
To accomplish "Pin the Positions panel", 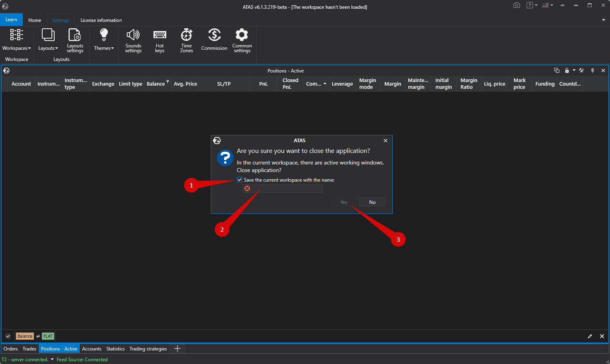I will point(592,70).
